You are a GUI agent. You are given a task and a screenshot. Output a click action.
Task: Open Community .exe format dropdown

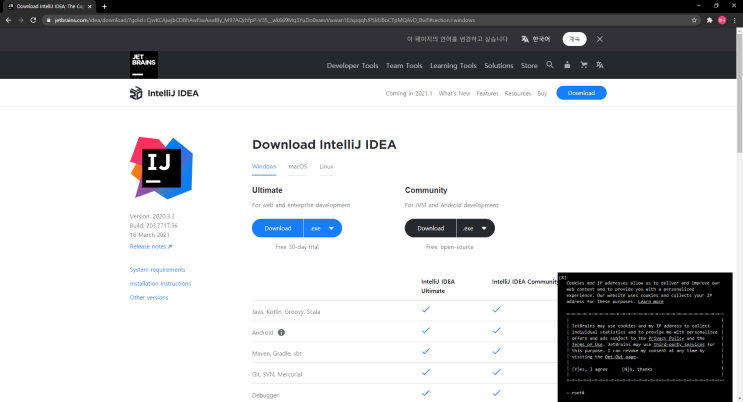click(x=475, y=228)
